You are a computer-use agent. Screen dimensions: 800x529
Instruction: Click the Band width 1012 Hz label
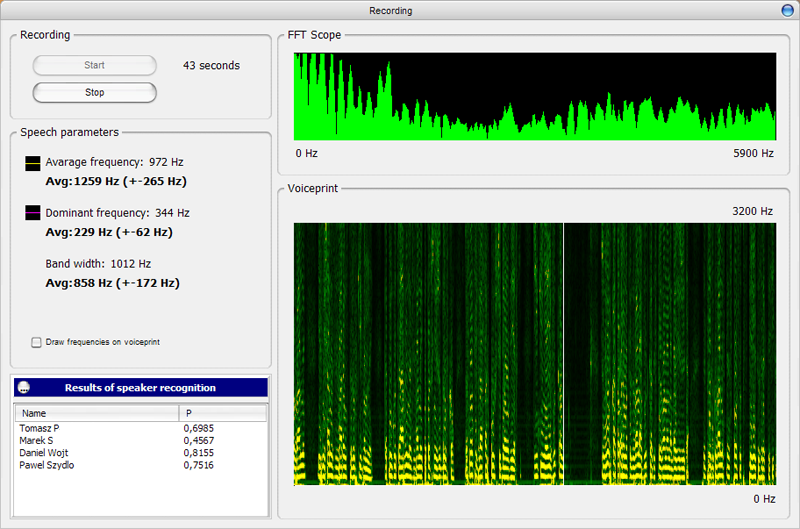coord(98,264)
